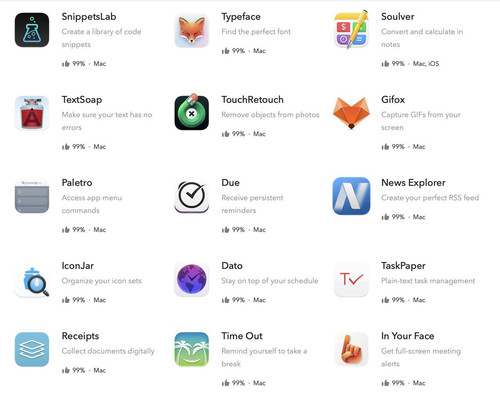This screenshot has width=500, height=401.
Task: Open the SnippetsLab flask icon
Action: click(x=32, y=30)
